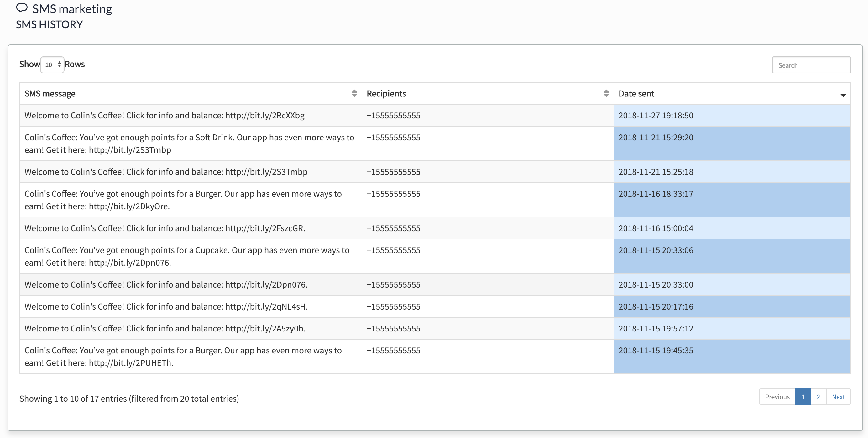Click the Recipients column header text
This screenshot has width=868, height=438.
click(x=386, y=93)
